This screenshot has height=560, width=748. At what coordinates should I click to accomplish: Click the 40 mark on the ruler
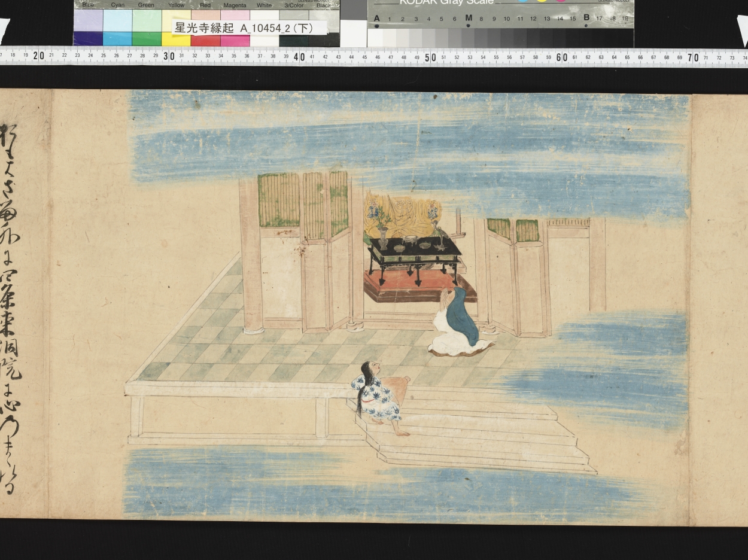coord(300,56)
